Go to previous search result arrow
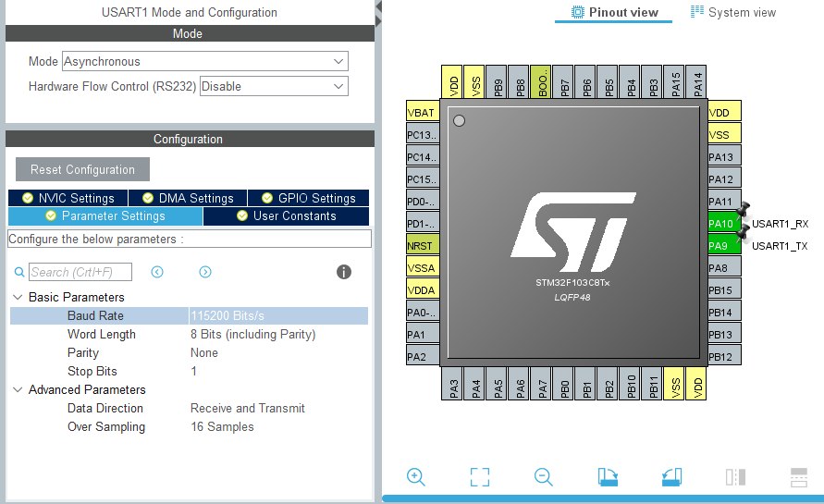This screenshot has height=504, width=824. [157, 272]
